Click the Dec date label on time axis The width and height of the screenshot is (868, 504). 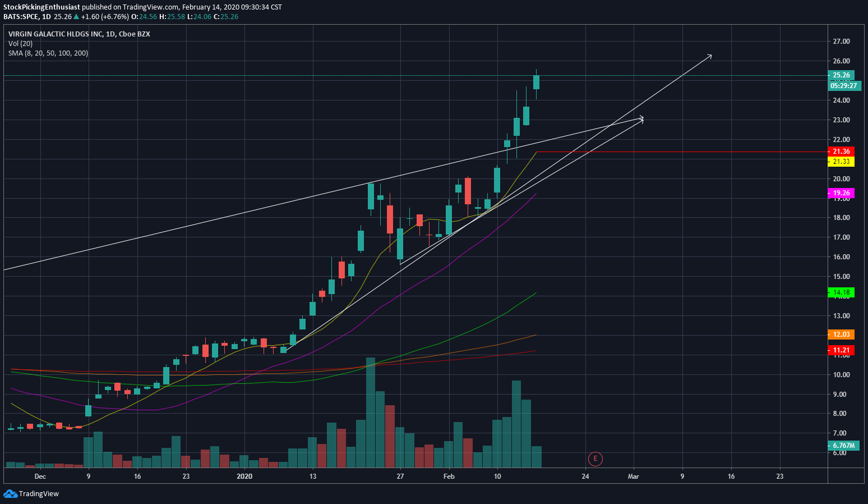[40, 476]
